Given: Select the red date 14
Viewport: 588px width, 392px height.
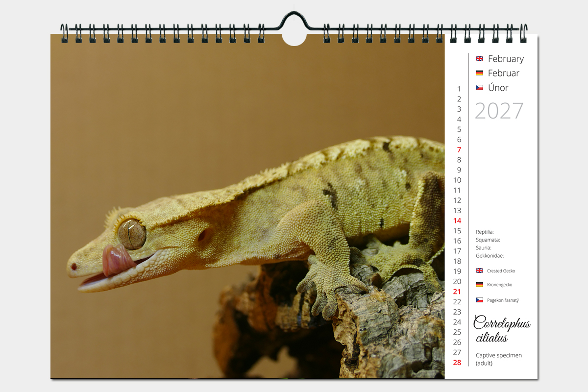Looking at the screenshot, I should [457, 221].
